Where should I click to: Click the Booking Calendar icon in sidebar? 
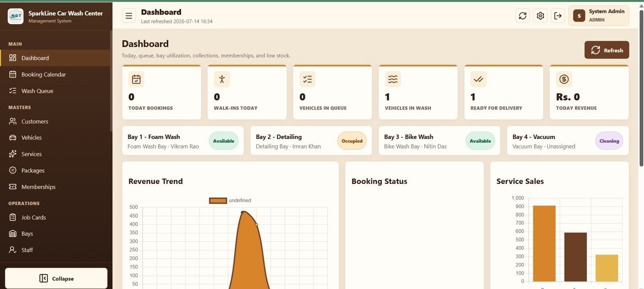click(x=13, y=74)
